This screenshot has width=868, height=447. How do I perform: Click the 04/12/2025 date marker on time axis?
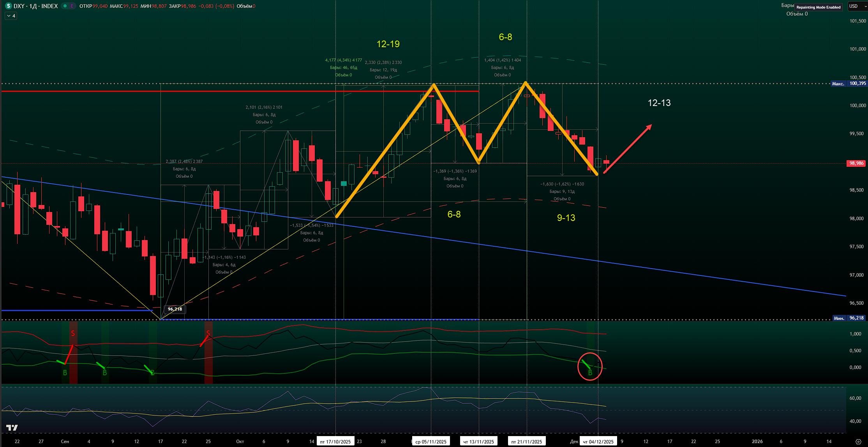click(x=598, y=442)
